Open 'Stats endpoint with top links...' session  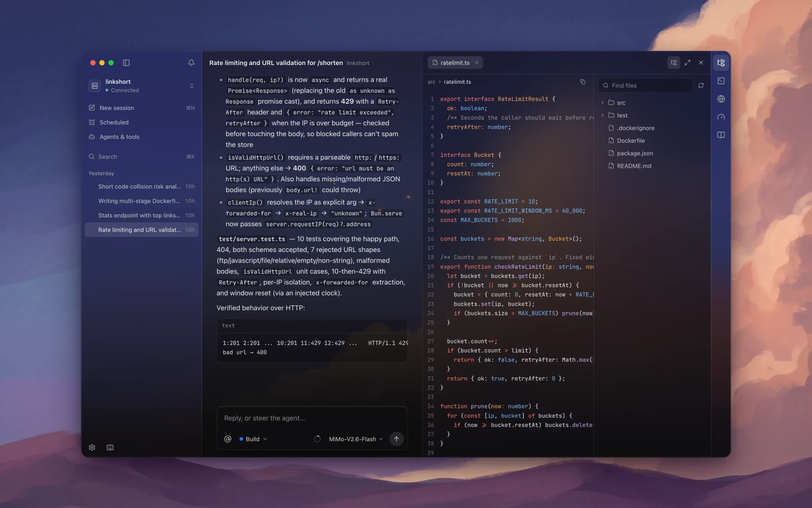[x=142, y=215]
